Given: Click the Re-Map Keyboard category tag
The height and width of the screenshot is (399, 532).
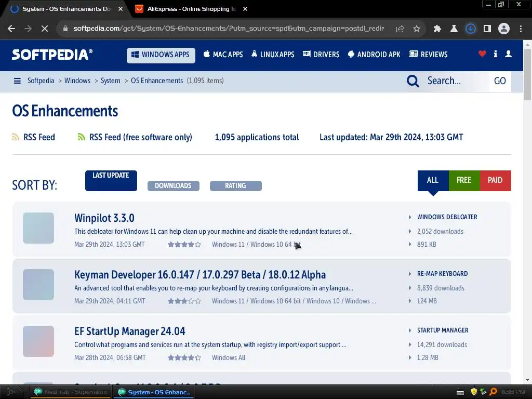Looking at the screenshot, I should 443,274.
